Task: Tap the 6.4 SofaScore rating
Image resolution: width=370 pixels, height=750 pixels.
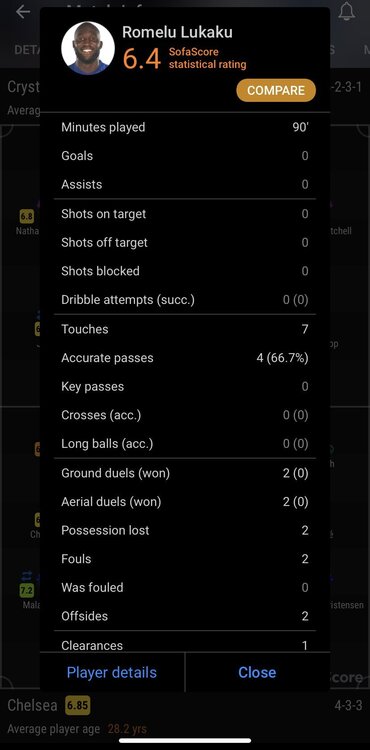Action: (141, 59)
